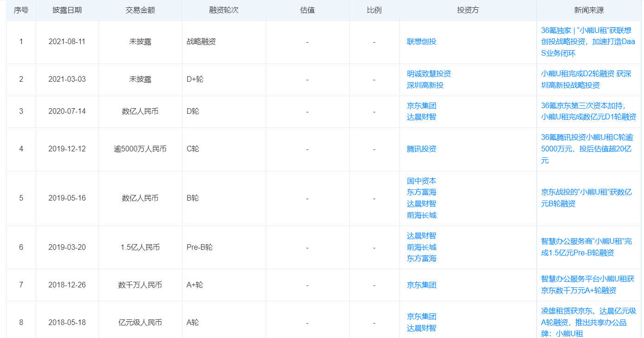The width and height of the screenshot is (644, 338).
Task: Open the 国中资本 investor link
Action: coord(422,181)
